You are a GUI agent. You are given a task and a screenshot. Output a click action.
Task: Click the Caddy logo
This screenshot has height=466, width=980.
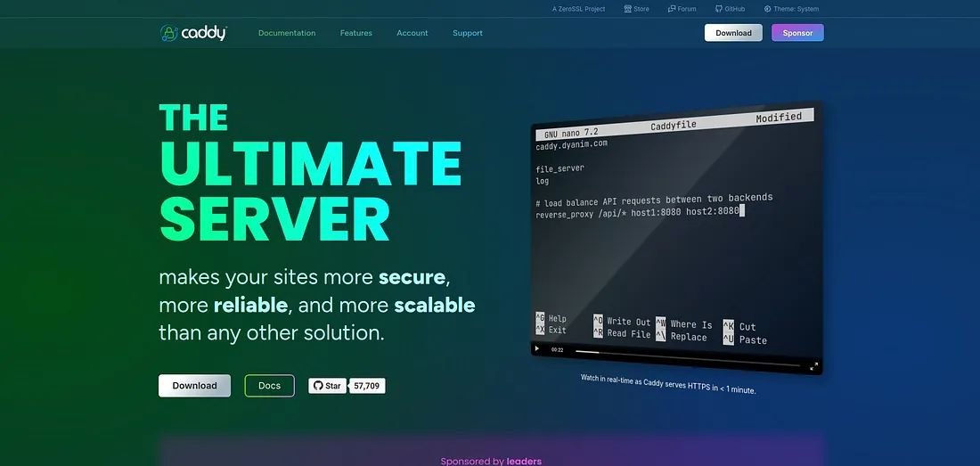(193, 33)
